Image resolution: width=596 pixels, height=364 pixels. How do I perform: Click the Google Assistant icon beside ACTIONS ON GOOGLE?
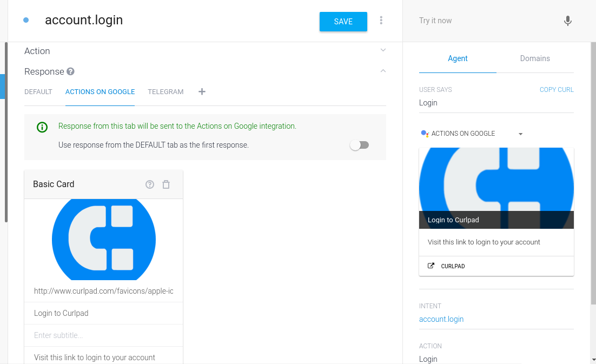tap(425, 134)
